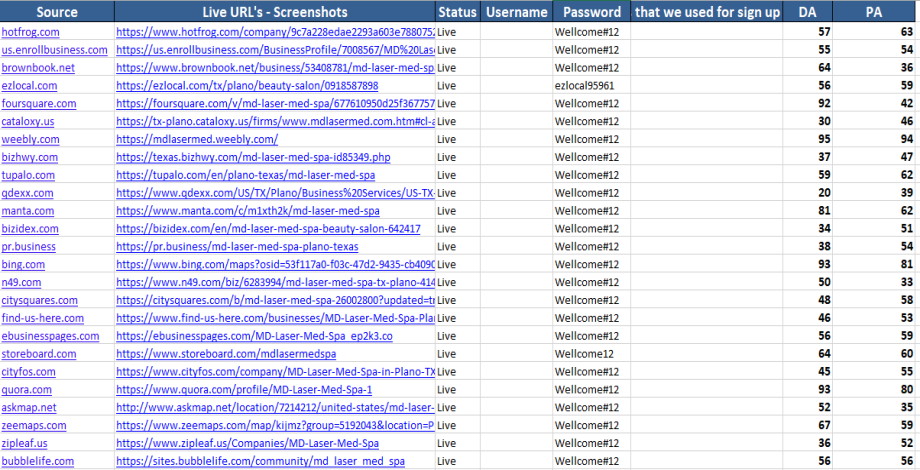Click the quora.com profile URL
The width and height of the screenshot is (920, 470).
coord(244,390)
